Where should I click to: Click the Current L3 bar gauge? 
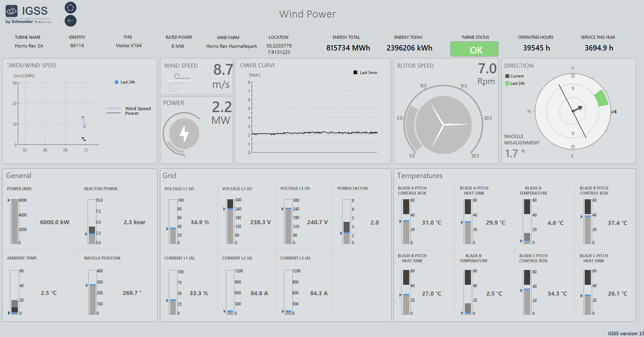coord(288,292)
